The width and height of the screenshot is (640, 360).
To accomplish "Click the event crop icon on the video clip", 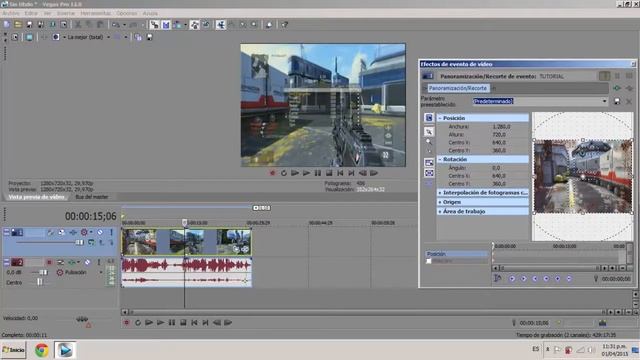I will 236,249.
